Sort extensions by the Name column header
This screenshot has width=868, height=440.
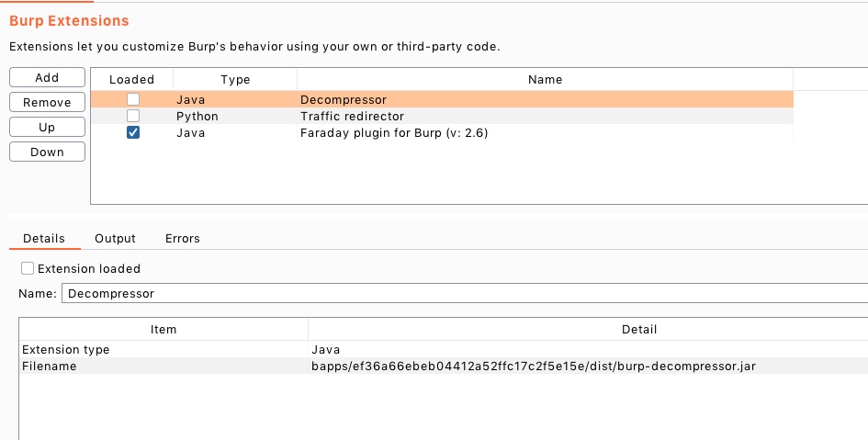tap(545, 80)
